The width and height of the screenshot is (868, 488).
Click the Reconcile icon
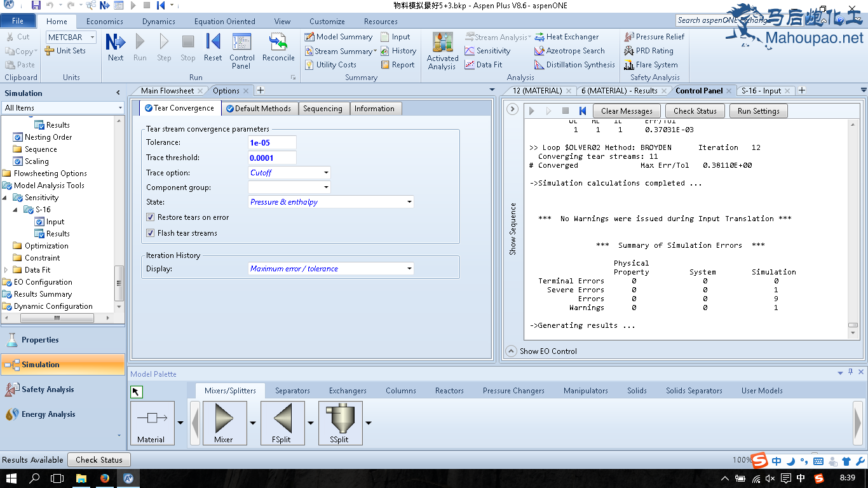(278, 48)
